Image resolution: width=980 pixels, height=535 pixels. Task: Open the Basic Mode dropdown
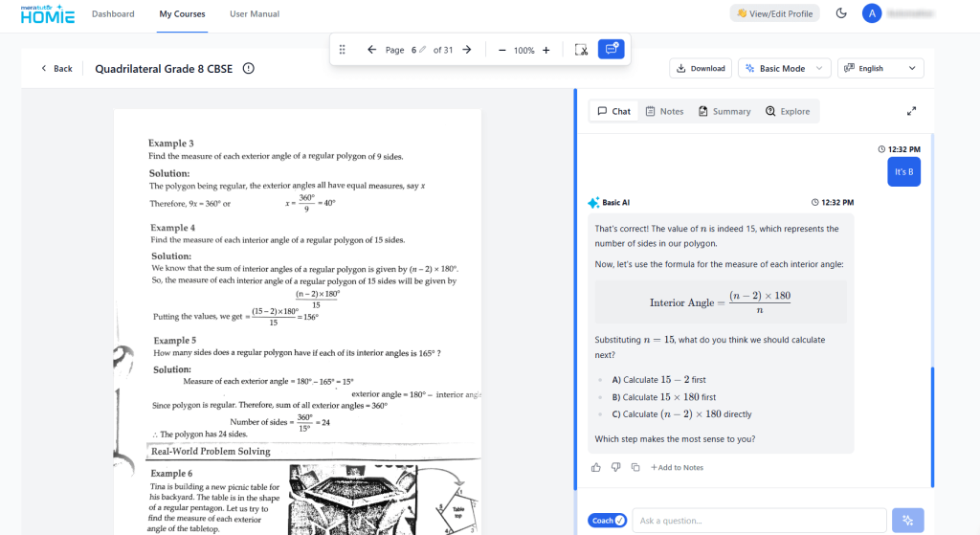tap(785, 68)
